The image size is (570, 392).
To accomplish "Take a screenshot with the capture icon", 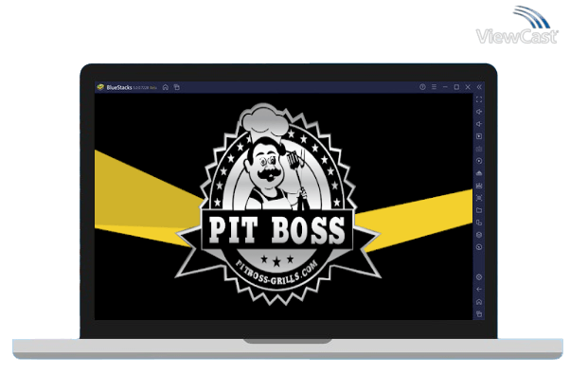I will pyautogui.click(x=479, y=198).
